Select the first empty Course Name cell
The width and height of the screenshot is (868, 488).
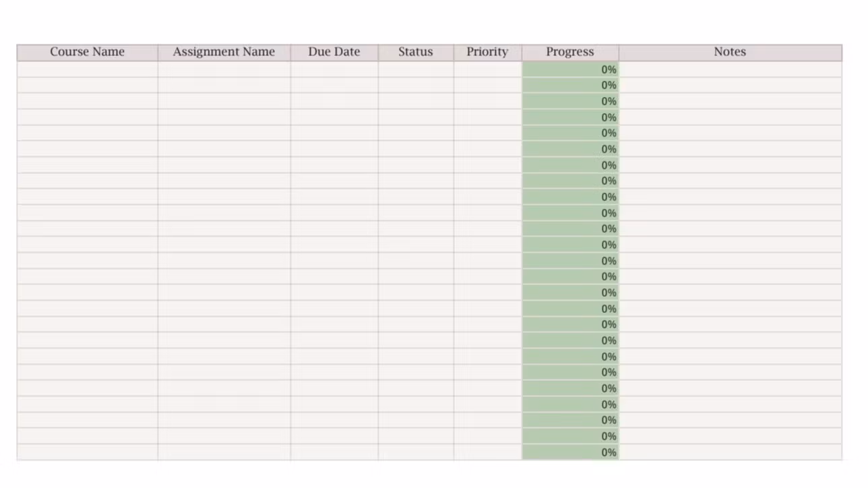pyautogui.click(x=88, y=69)
